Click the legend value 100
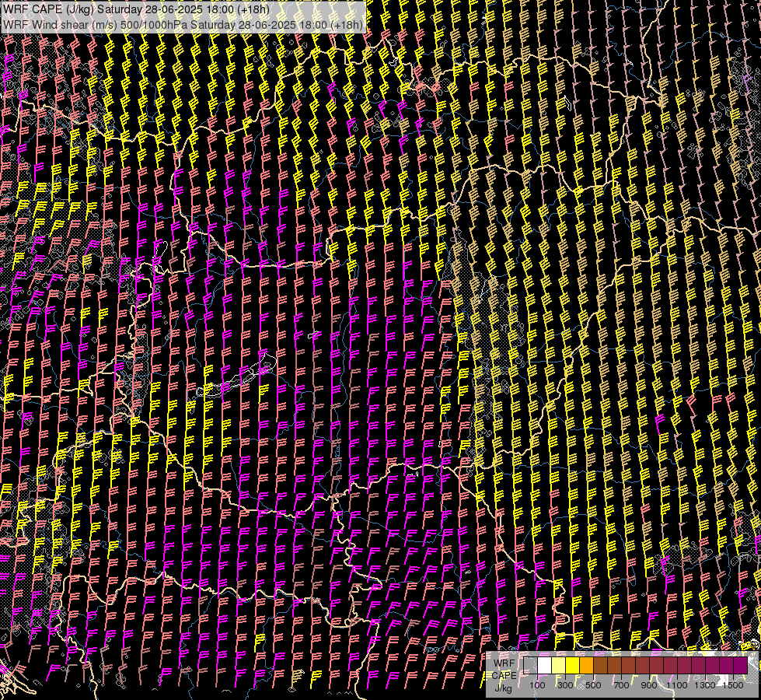 coord(537,685)
